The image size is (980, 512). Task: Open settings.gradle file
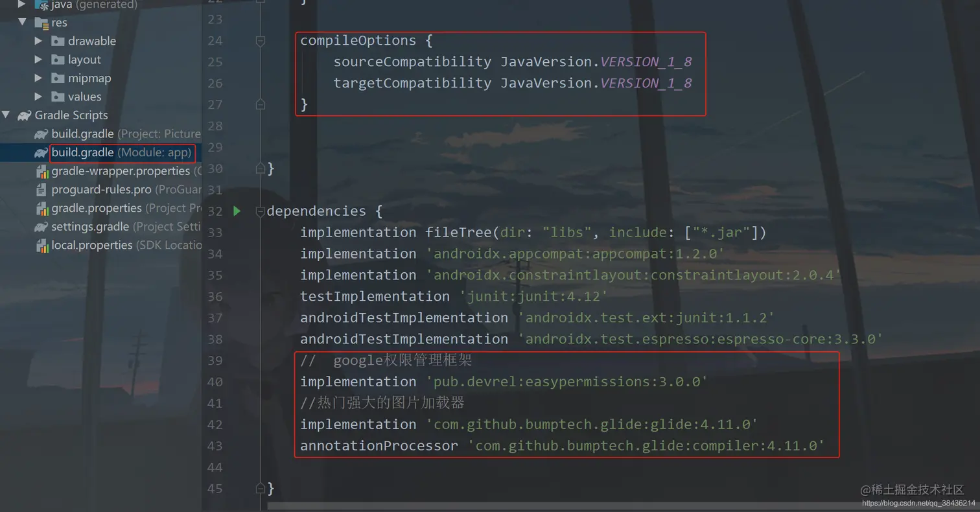click(x=126, y=227)
